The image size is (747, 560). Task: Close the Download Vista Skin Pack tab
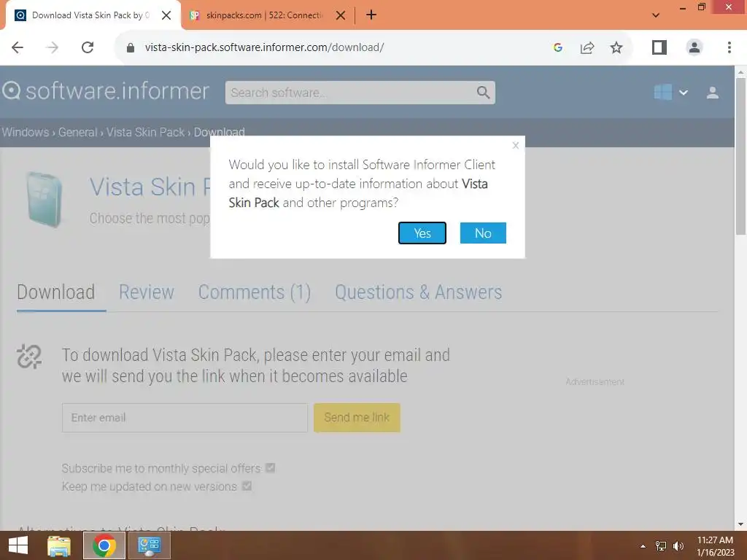click(166, 15)
